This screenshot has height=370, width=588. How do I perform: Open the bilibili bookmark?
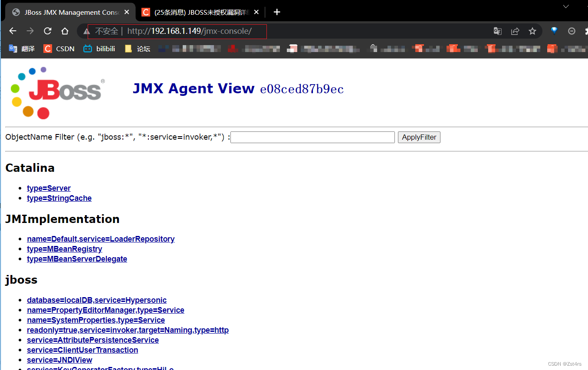(x=99, y=49)
